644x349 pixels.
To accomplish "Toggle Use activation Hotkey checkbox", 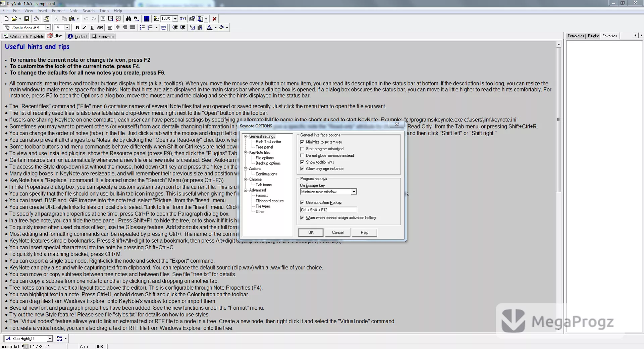I will [x=302, y=203].
